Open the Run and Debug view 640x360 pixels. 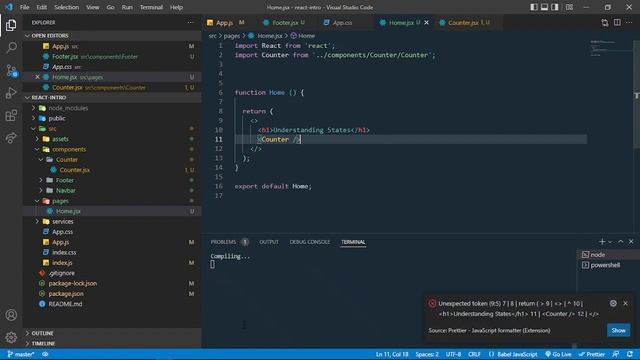point(11,93)
